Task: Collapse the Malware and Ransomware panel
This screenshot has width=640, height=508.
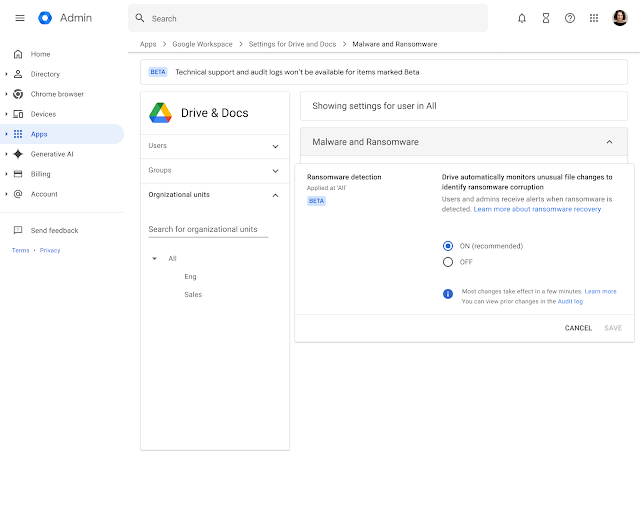Action: point(609,143)
